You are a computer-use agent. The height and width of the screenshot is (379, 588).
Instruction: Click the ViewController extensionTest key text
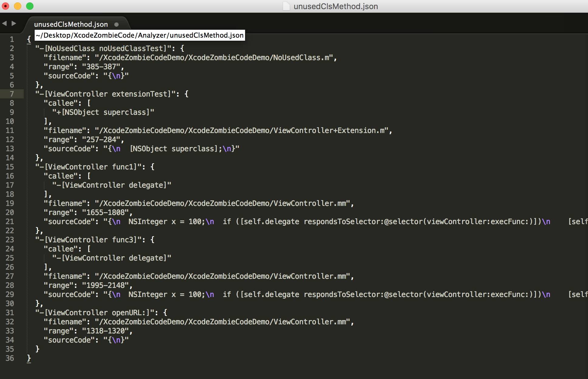coord(107,94)
